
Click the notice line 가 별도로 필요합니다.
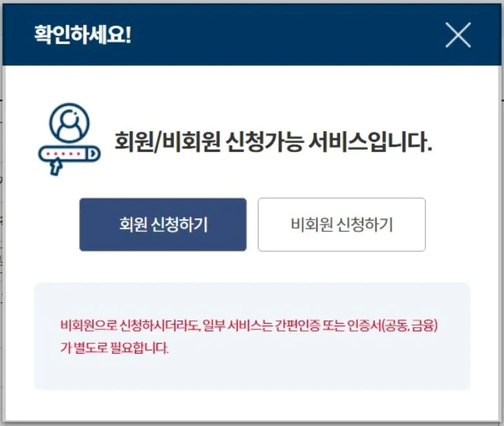pyautogui.click(x=114, y=347)
